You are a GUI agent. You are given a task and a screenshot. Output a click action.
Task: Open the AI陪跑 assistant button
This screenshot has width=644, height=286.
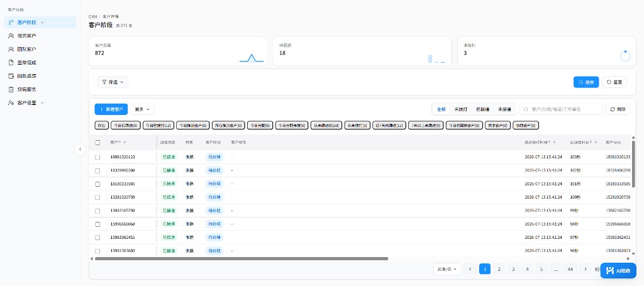(x=618, y=270)
